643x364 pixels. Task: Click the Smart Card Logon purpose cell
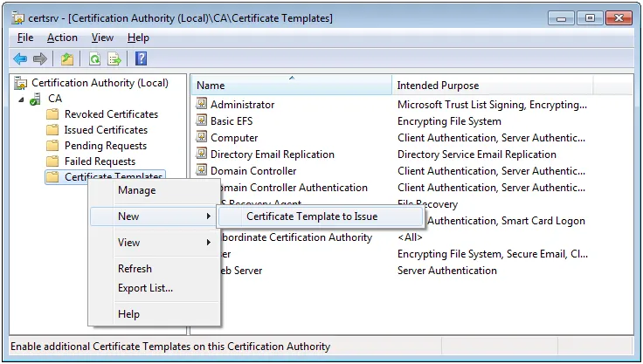tap(505, 221)
